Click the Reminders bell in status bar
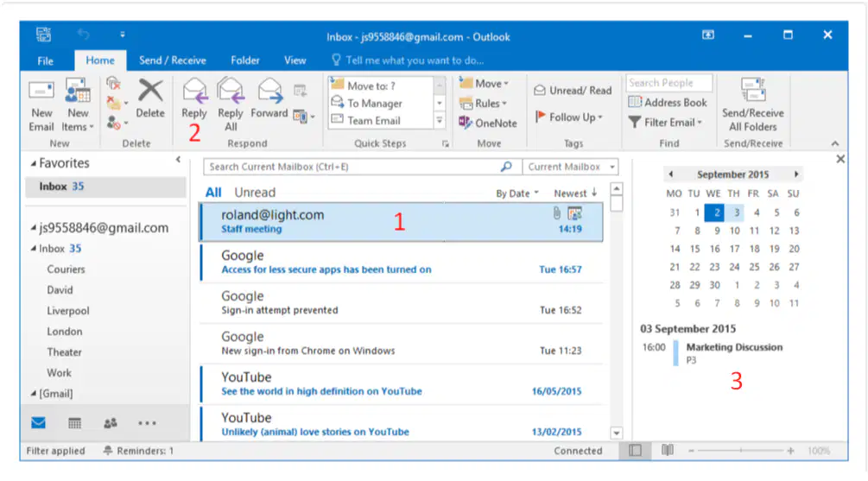 (108, 451)
